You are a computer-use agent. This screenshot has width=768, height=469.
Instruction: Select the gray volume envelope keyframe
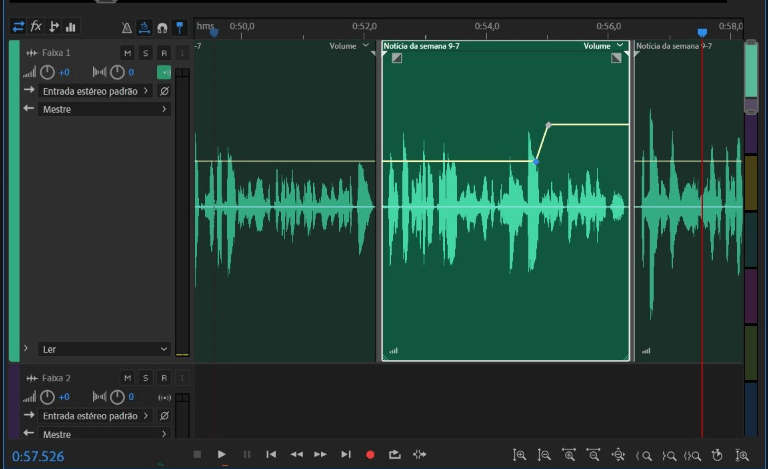549,125
